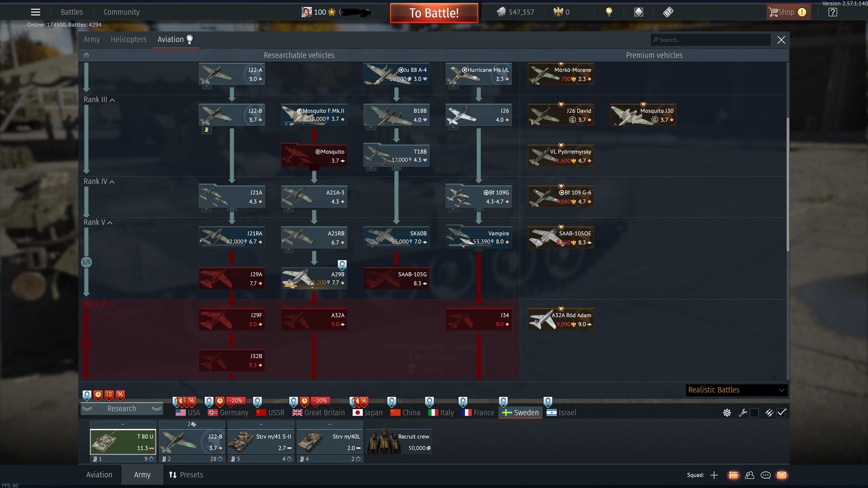This screenshot has height=488, width=868.
Task: Click the lightbulb badge above Israel
Action: 548,401
